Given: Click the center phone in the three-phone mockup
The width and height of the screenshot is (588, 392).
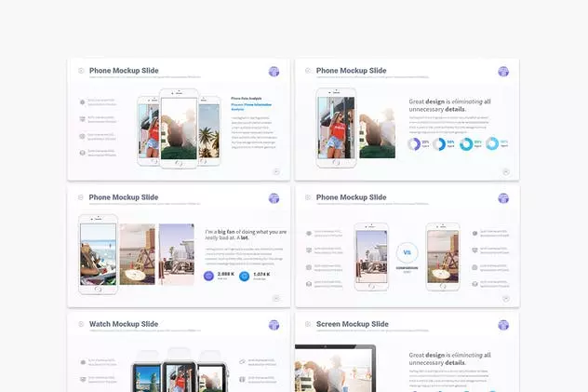Looking at the screenshot, I should click(179, 128).
